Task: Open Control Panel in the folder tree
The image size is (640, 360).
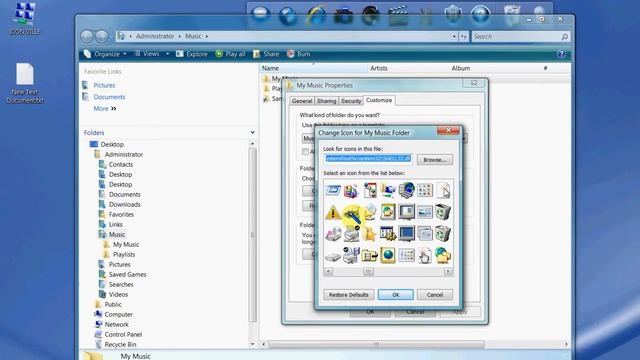Action: [123, 334]
